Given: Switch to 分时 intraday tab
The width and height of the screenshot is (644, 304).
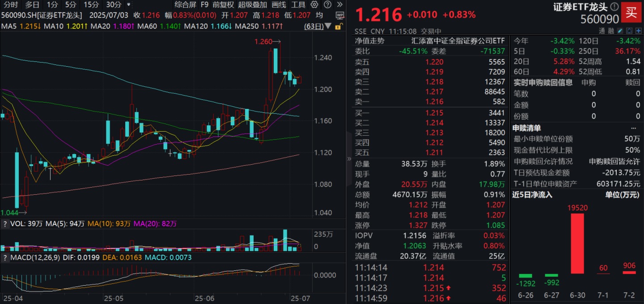Looking at the screenshot, I should tap(11, 5).
